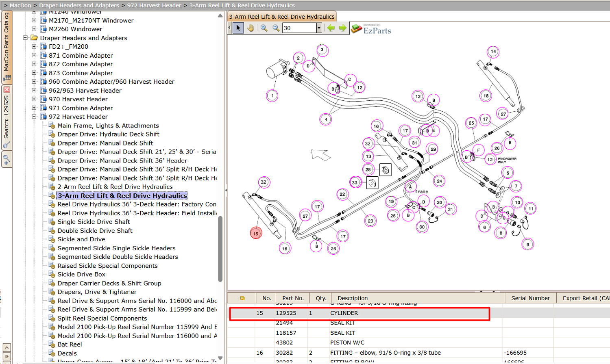Select the arrow pointer tool
The width and height of the screenshot is (610, 364).
[x=238, y=28]
